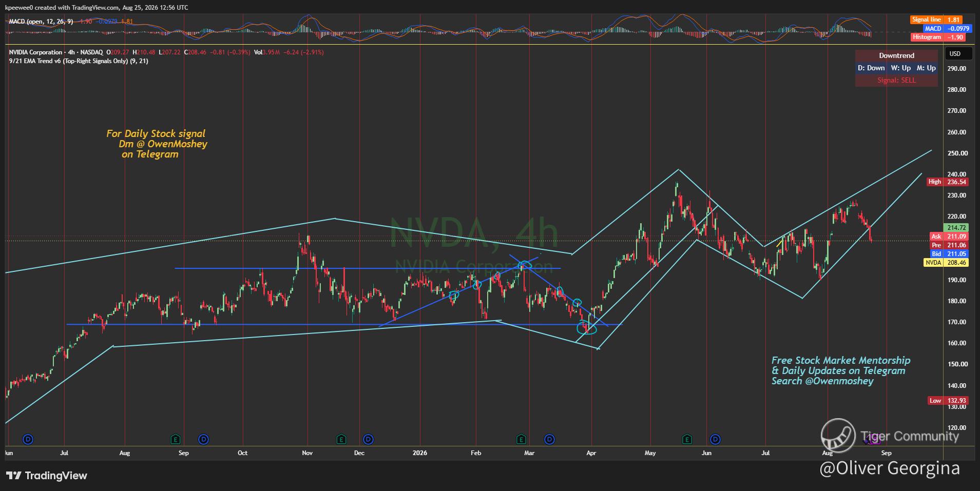Select the D: Down cell
980x491 pixels.
pyautogui.click(x=871, y=68)
